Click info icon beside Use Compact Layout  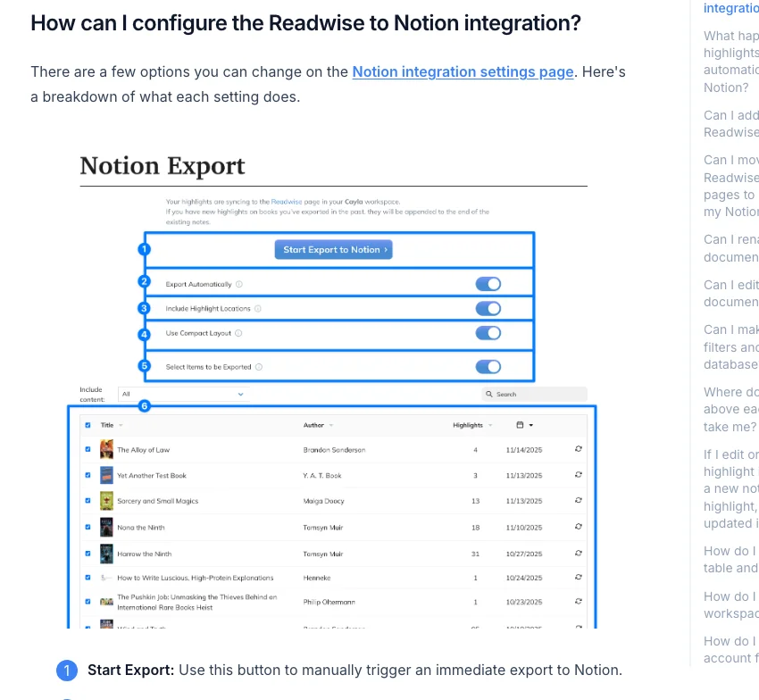[238, 333]
